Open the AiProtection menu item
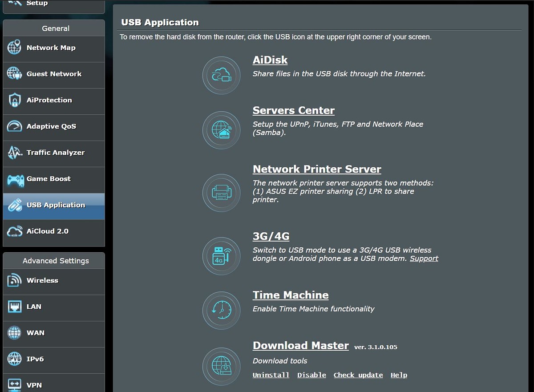534x392 pixels. coord(49,101)
